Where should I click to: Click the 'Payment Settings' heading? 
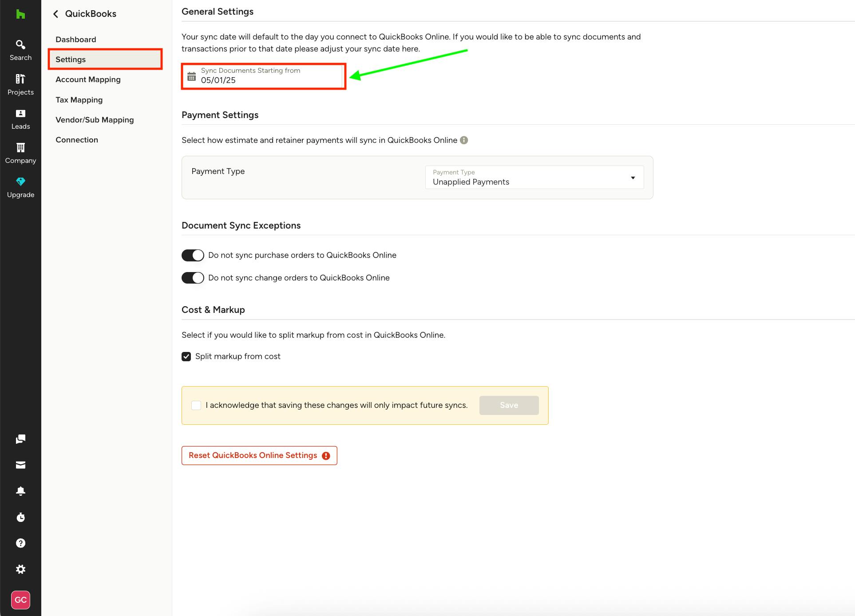pyautogui.click(x=220, y=115)
